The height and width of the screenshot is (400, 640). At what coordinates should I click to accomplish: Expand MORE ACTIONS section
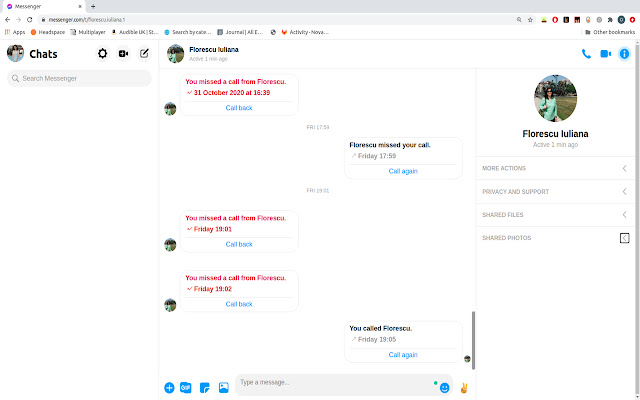555,168
